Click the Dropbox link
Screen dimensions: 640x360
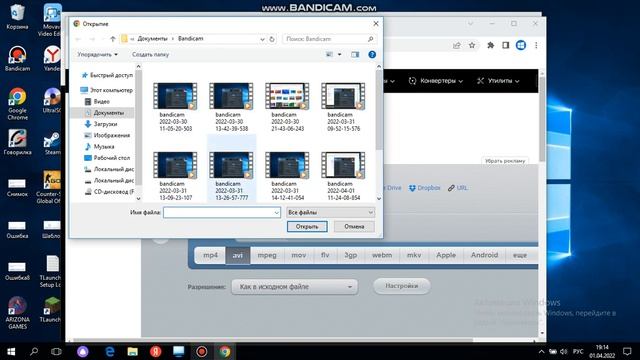coord(424,188)
